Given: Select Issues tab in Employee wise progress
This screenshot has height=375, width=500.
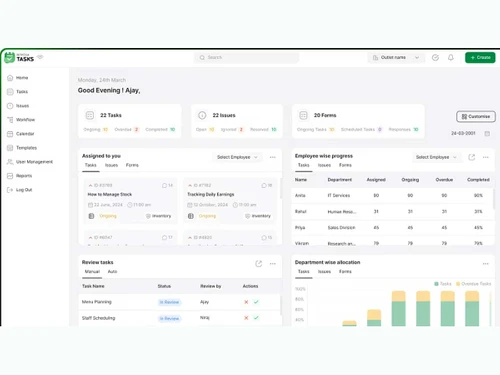Looking at the screenshot, I should tap(324, 165).
